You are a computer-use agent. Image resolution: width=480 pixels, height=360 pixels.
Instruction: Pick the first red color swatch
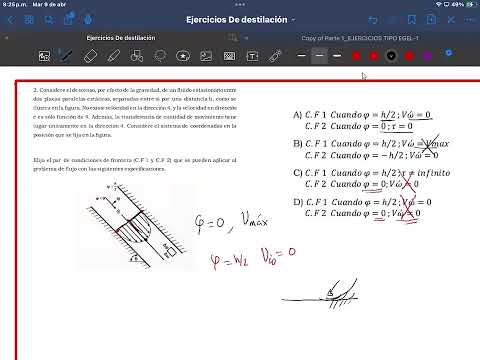click(356, 56)
